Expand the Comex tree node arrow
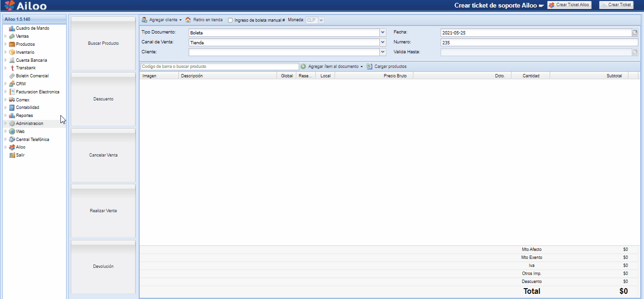This screenshot has height=299, width=644. 6,100
